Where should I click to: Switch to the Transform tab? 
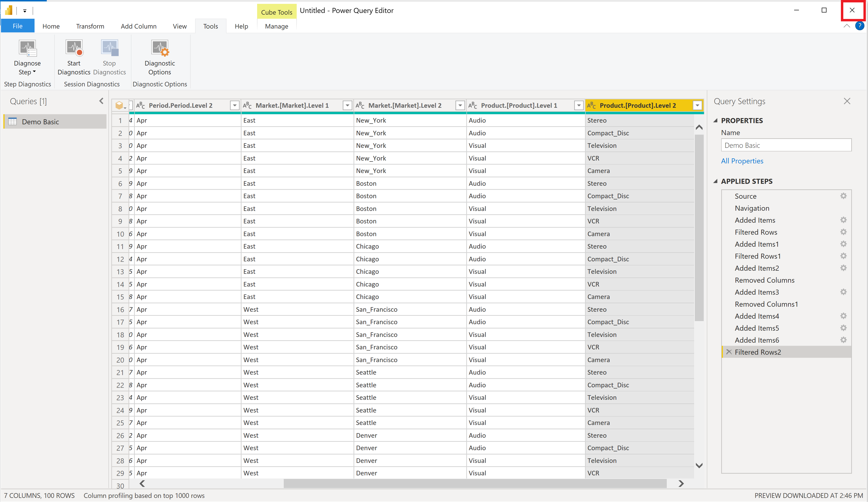[x=90, y=26]
